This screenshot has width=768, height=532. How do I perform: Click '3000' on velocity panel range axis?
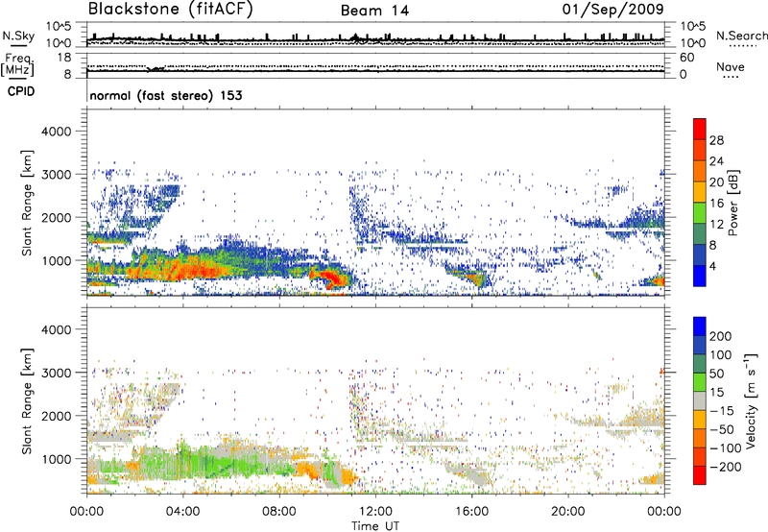56,373
